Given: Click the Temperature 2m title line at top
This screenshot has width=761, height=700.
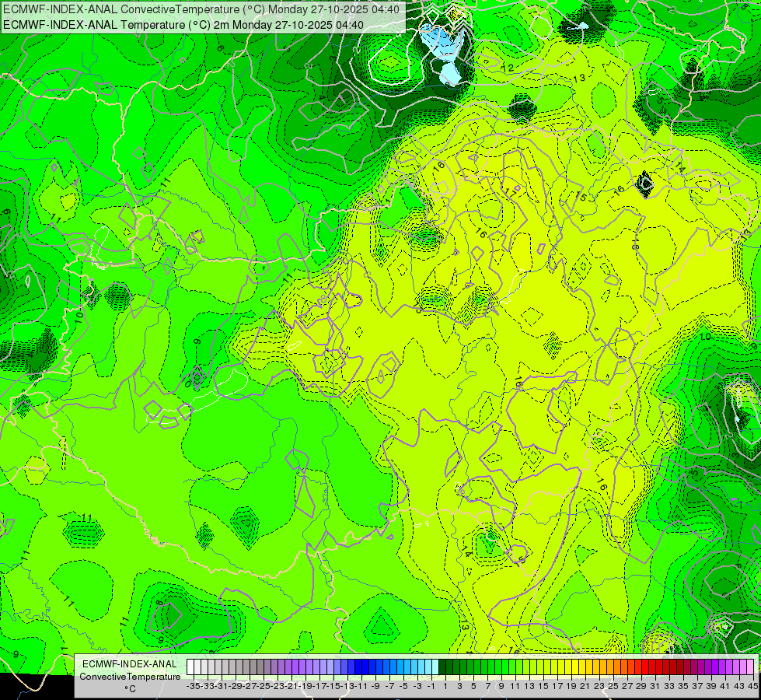Looking at the screenshot, I should pyautogui.click(x=183, y=25).
